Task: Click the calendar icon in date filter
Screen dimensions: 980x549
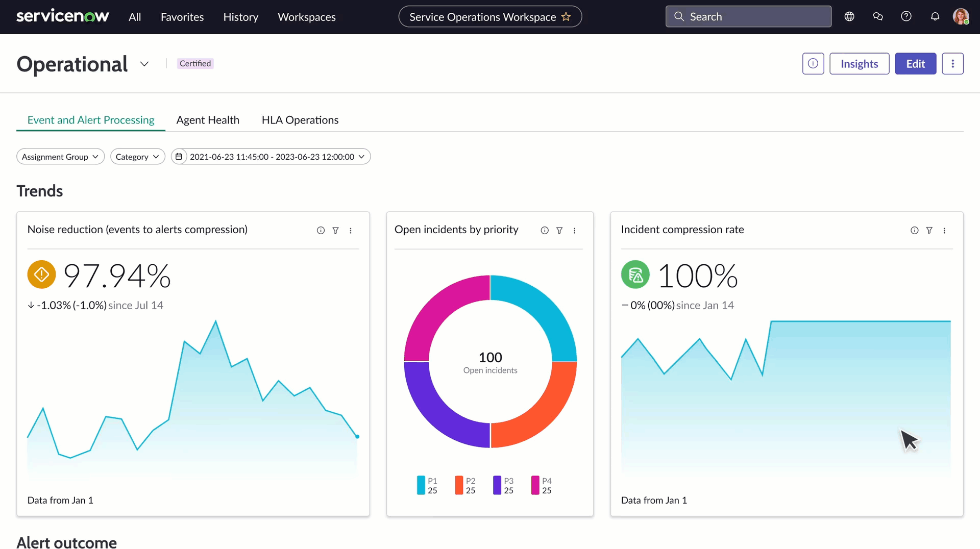Action: pyautogui.click(x=179, y=157)
